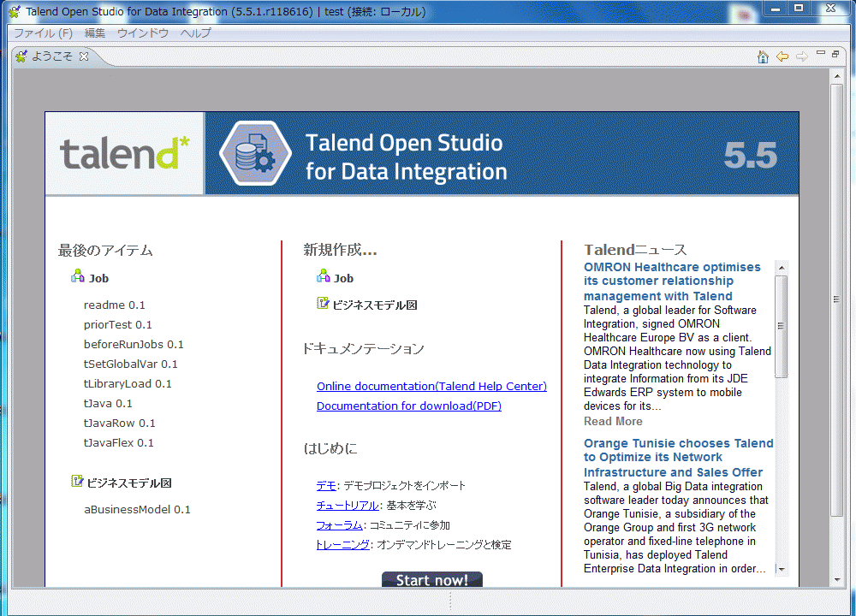856x616 pixels.
Task: Open the ファイル (F) menu
Action: tap(43, 33)
